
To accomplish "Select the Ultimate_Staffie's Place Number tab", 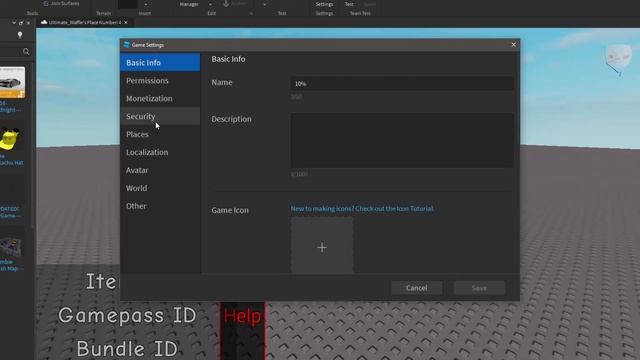I will tap(84, 22).
